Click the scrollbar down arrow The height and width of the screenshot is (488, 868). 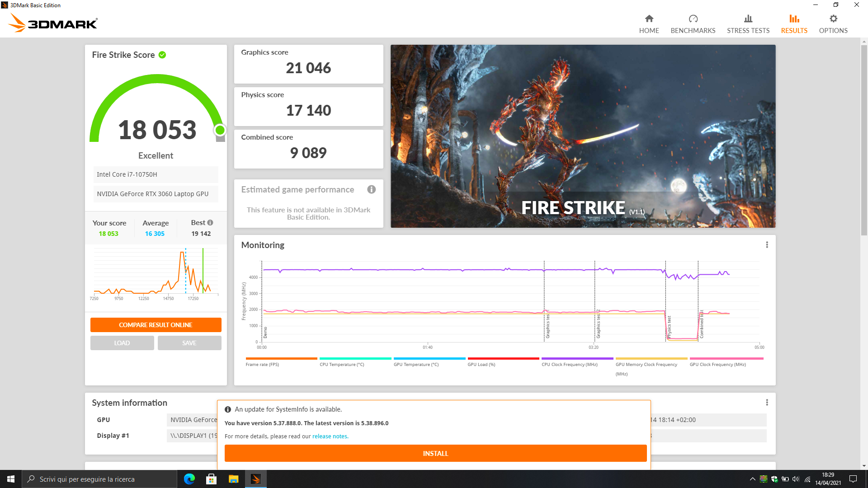click(x=864, y=466)
